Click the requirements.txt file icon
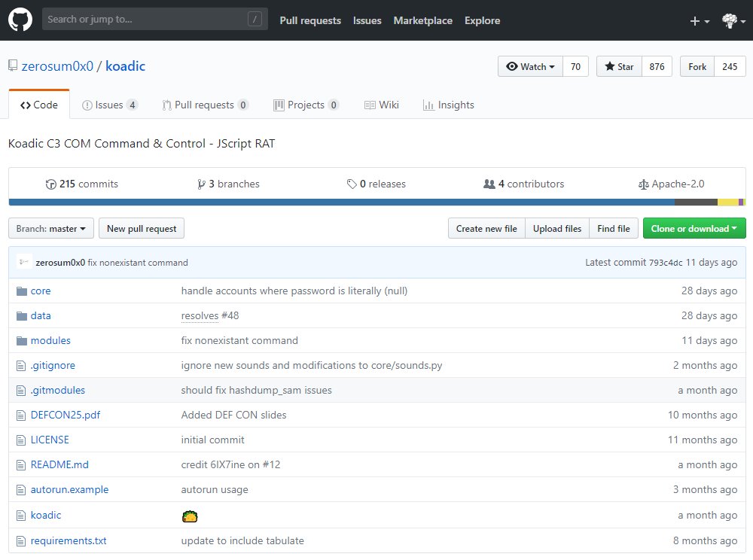The image size is (753, 560). coord(20,540)
